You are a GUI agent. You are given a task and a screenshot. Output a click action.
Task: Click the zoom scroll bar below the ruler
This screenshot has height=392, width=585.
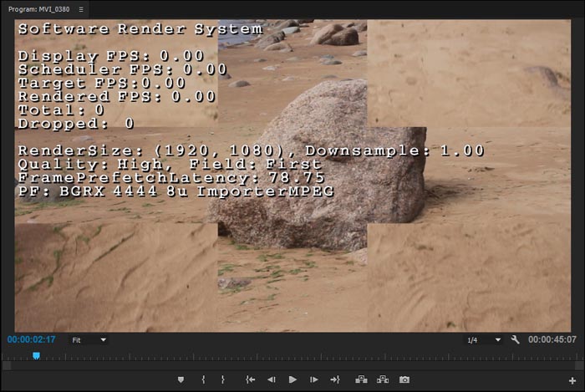point(292,366)
